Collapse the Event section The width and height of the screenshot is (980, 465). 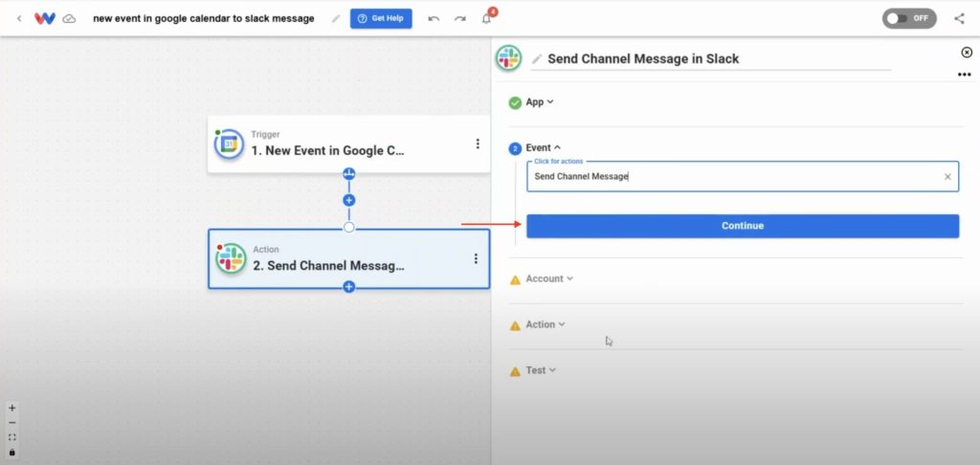[x=543, y=148]
